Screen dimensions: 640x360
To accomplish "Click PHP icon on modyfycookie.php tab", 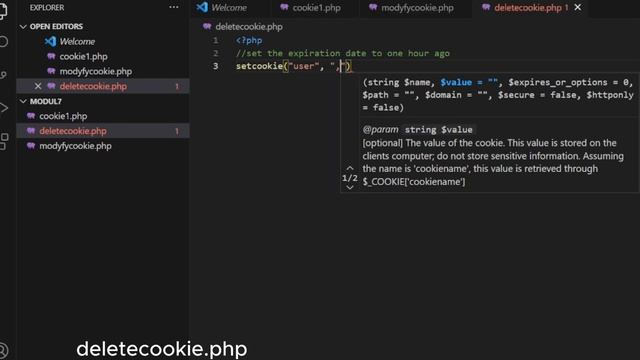I will pyautogui.click(x=373, y=7).
